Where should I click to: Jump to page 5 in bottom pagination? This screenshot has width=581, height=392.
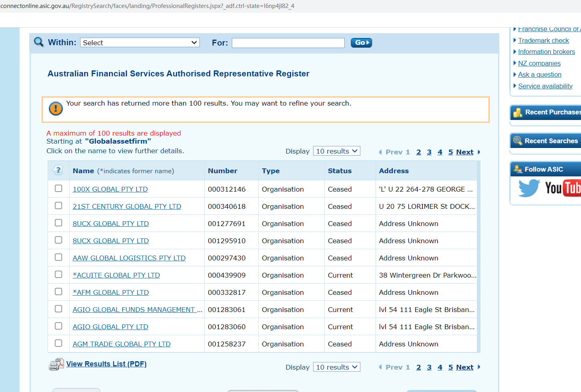click(450, 367)
